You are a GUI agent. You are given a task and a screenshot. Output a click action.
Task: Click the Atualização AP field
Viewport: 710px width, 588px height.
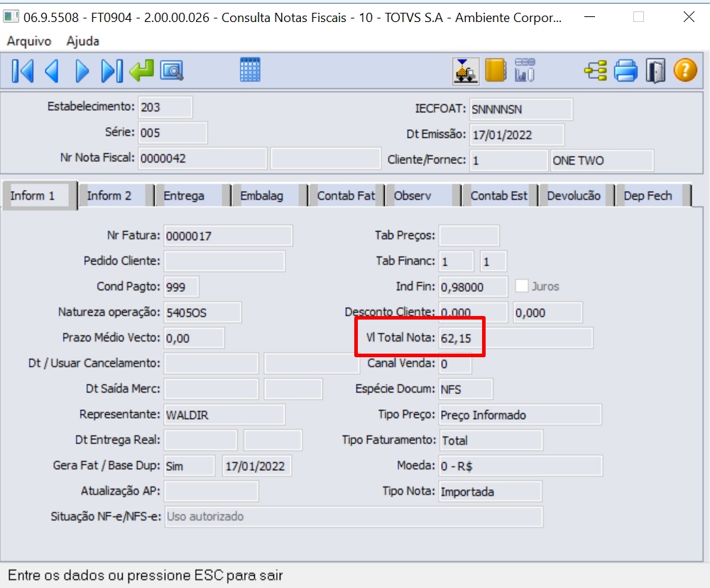click(x=212, y=491)
